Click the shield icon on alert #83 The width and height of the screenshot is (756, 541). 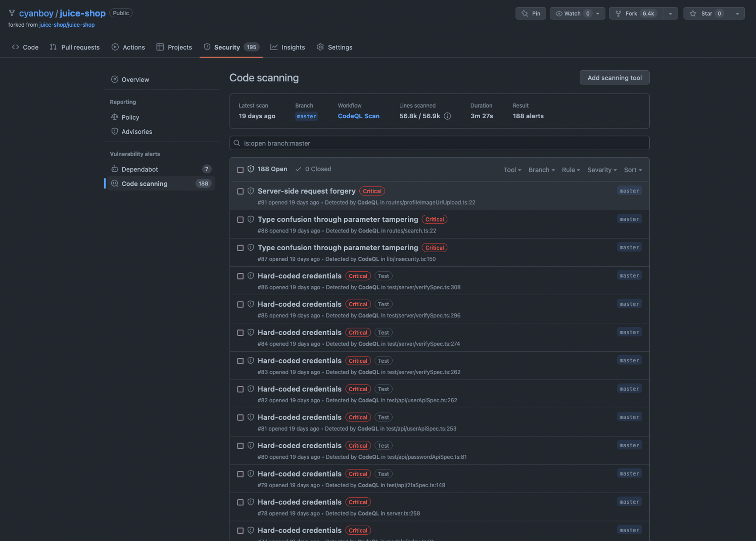251,361
